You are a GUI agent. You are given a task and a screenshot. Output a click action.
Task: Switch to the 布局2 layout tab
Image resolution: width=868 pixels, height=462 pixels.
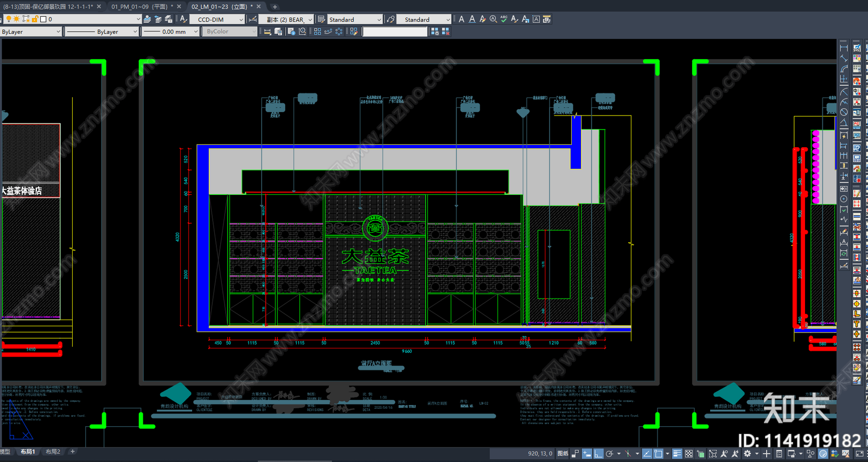pos(53,452)
